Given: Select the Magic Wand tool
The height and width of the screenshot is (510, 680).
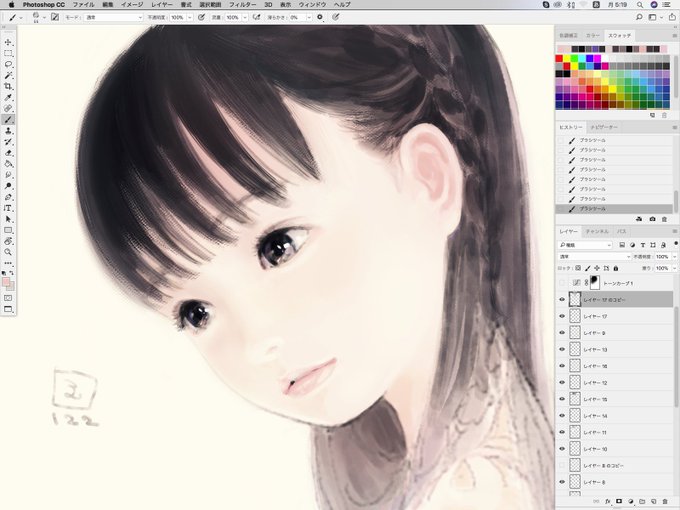Looking at the screenshot, I should (8, 75).
